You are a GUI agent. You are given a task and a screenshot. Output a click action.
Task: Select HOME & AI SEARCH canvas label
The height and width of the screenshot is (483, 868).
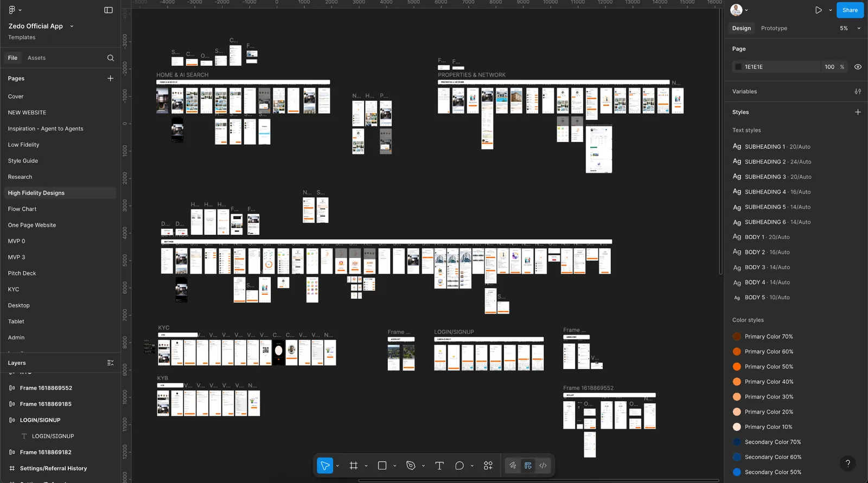182,75
